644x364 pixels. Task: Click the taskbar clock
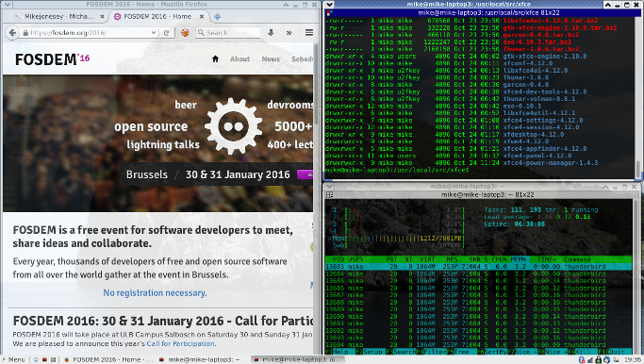633,360
